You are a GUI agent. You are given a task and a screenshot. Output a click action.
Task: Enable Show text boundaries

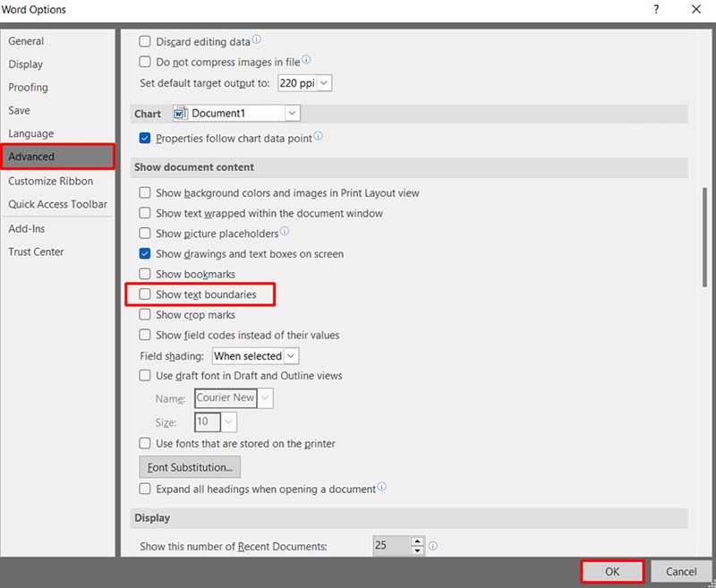(144, 294)
